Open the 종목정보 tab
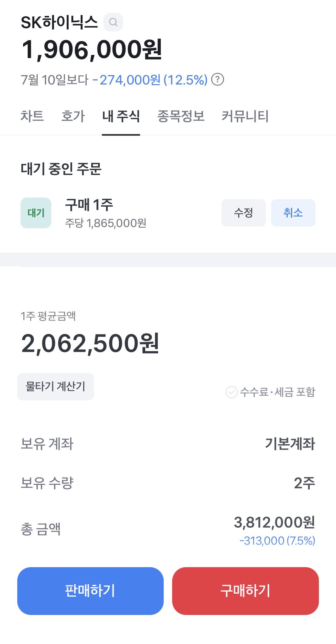336x644 pixels. 181,116
